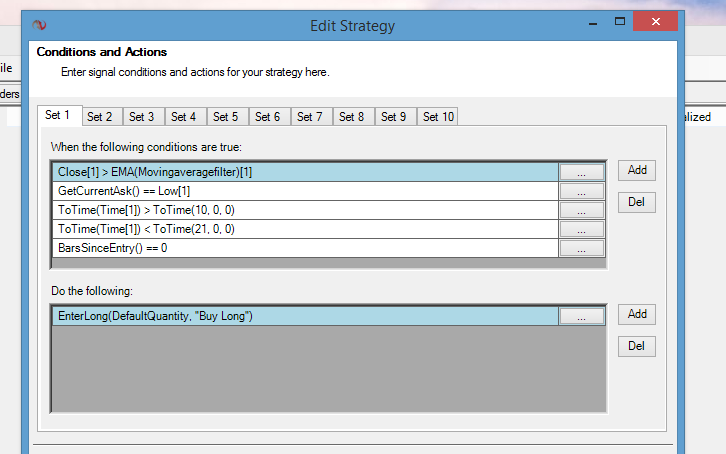
Task: Select the Set 7 tab
Action: click(310, 117)
